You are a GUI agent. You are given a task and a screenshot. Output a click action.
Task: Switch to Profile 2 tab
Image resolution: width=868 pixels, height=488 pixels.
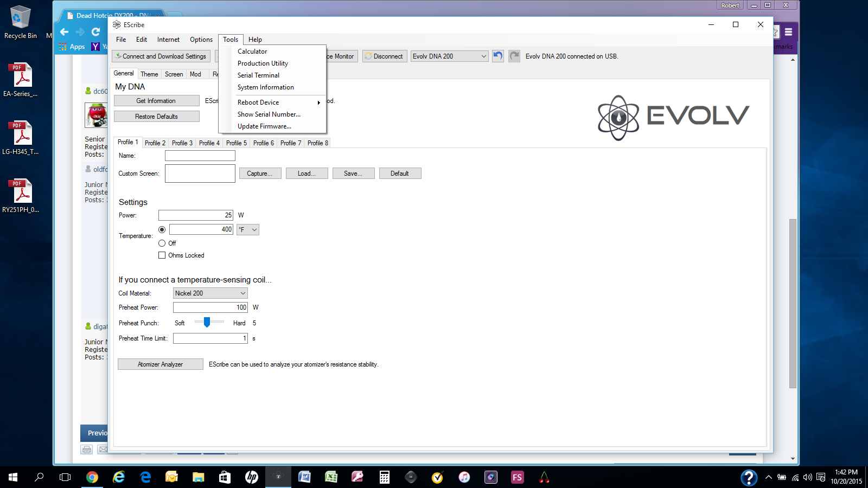coord(155,143)
